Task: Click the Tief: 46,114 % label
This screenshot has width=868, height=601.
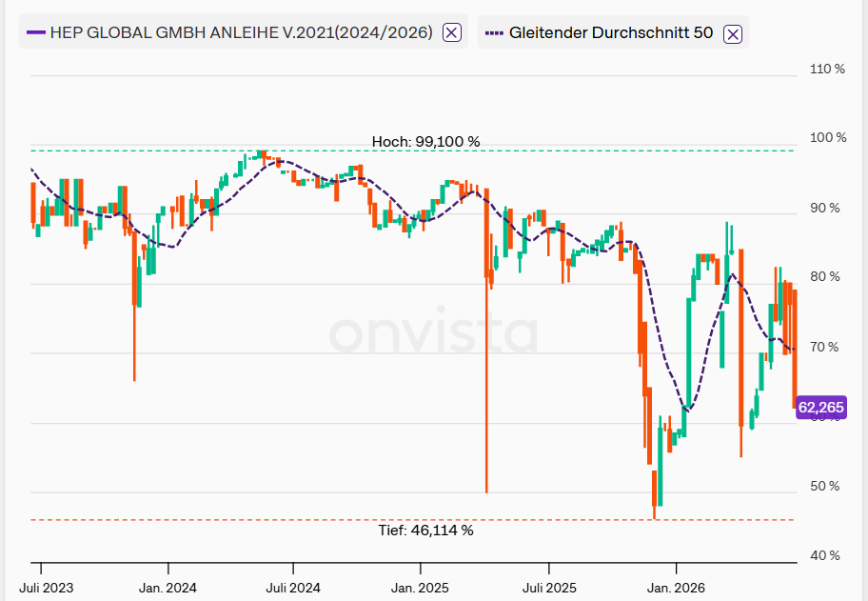Action: coord(425,531)
